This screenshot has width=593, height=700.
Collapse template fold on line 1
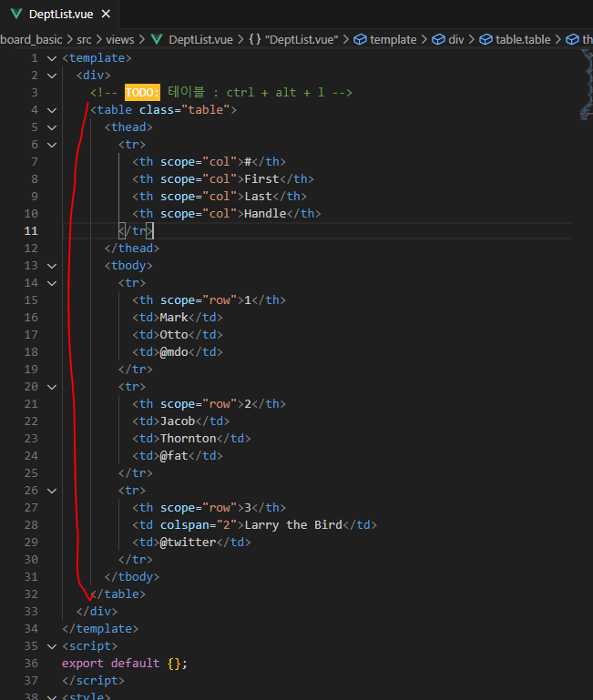pos(52,58)
